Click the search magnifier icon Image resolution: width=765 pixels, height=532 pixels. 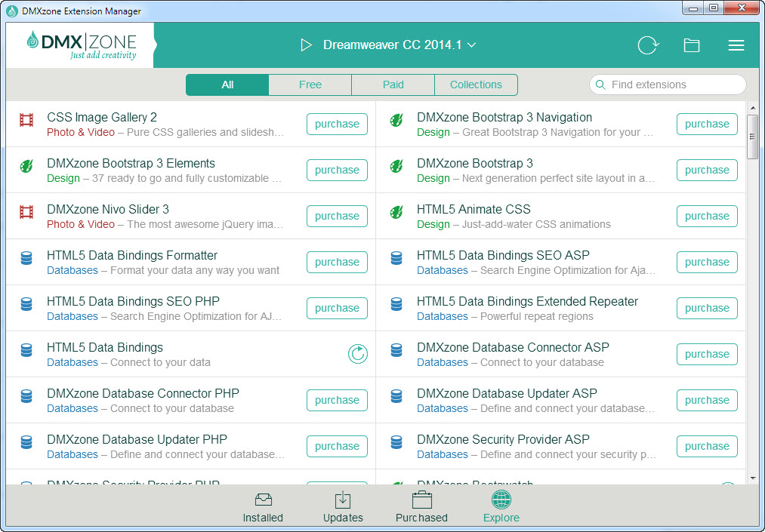[600, 85]
